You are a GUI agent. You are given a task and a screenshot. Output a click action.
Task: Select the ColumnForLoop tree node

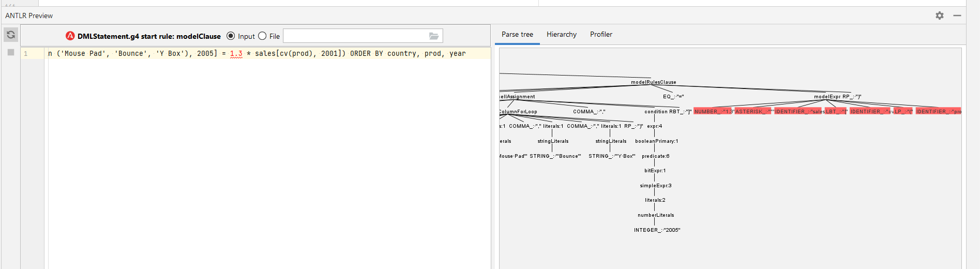point(518,112)
